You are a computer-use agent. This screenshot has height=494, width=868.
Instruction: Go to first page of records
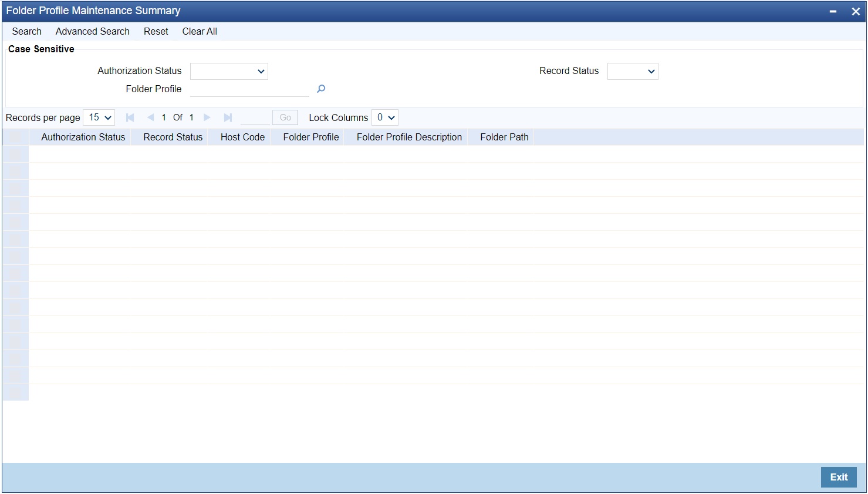[130, 117]
